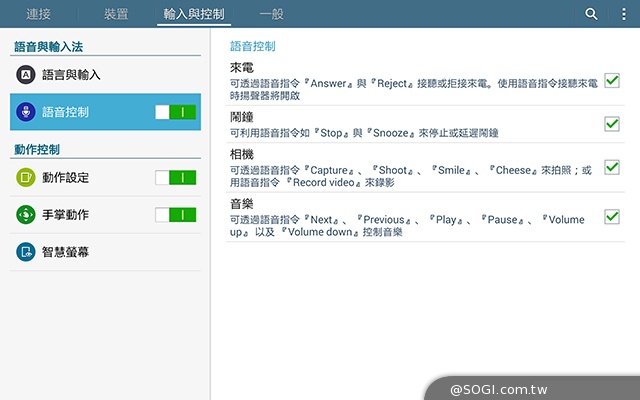The height and width of the screenshot is (400, 640).
Task: Open the three-dot overflow menu
Action: pyautogui.click(x=623, y=14)
